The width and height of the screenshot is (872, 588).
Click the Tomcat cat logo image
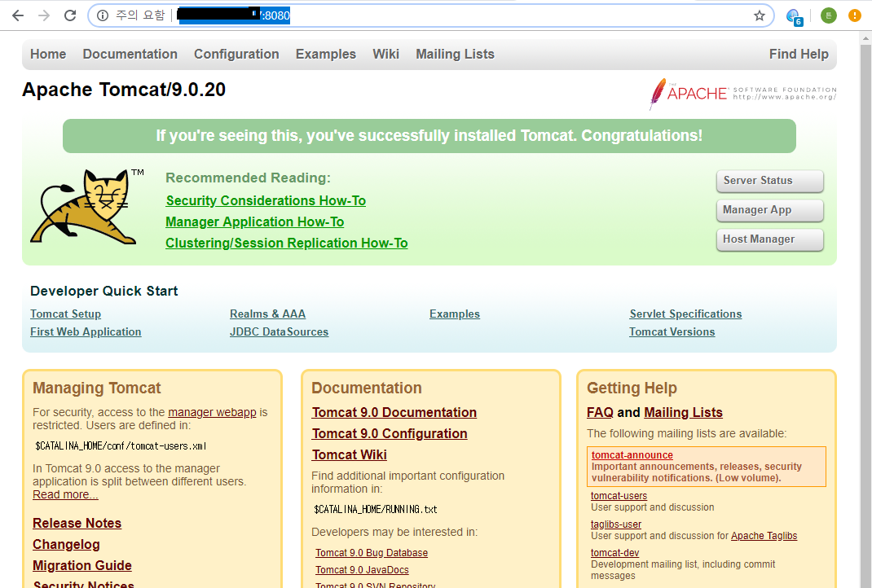(x=87, y=206)
